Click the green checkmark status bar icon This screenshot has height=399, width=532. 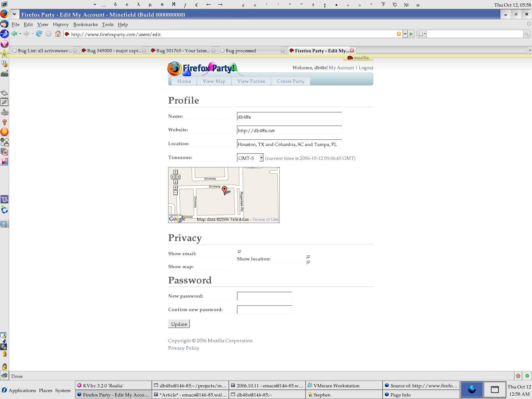pyautogui.click(x=527, y=376)
